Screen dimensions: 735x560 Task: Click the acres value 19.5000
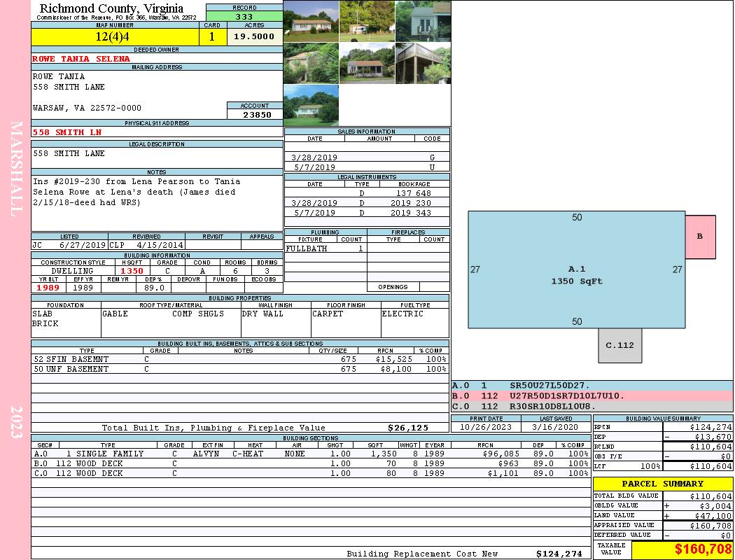[x=254, y=36]
